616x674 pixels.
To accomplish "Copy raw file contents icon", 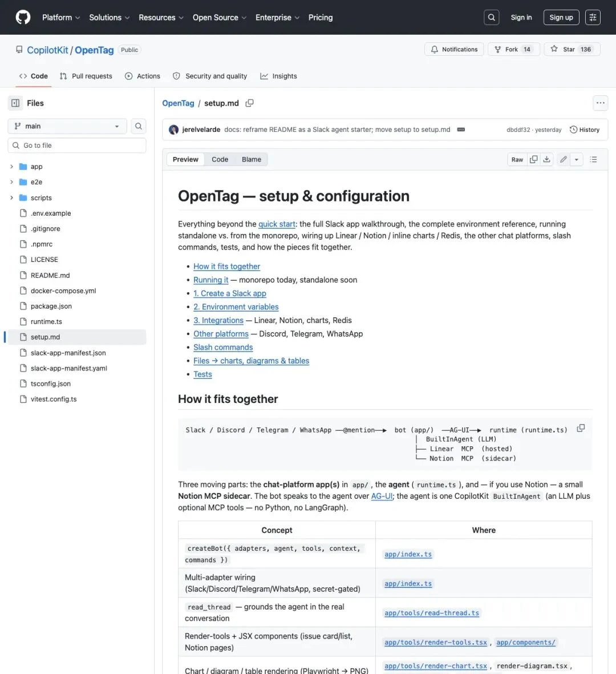I will pos(533,159).
